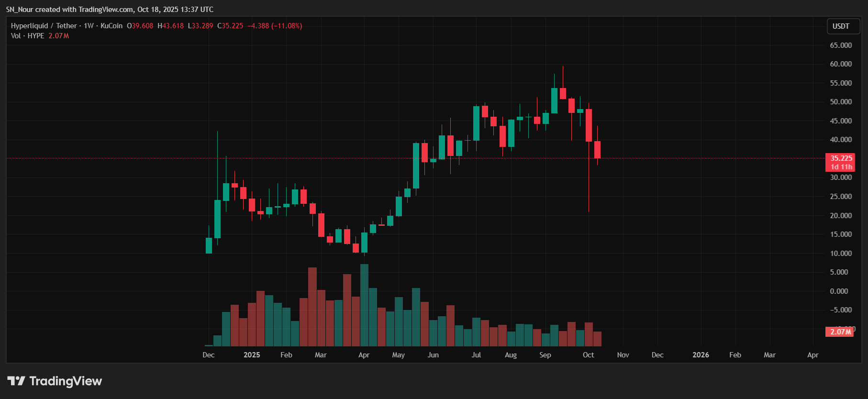The height and width of the screenshot is (399, 868).
Task: Open the USDT currency selector
Action: click(841, 26)
